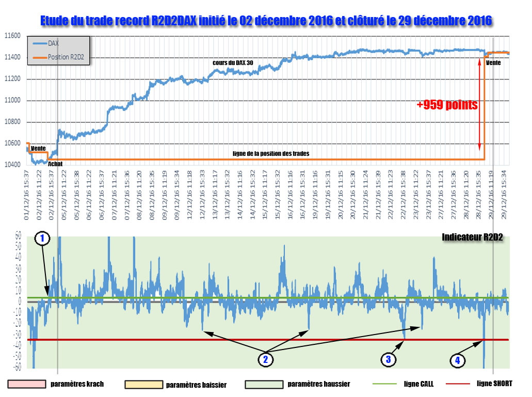The height and width of the screenshot is (397, 532).
Task: Click the 11000 price axis value
Action: click(12, 101)
